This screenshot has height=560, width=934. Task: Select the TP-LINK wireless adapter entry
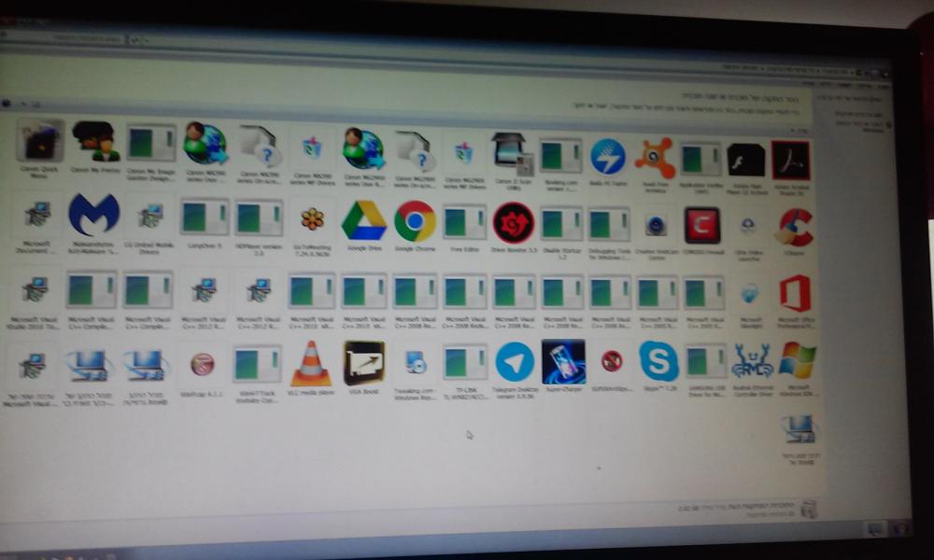click(464, 362)
